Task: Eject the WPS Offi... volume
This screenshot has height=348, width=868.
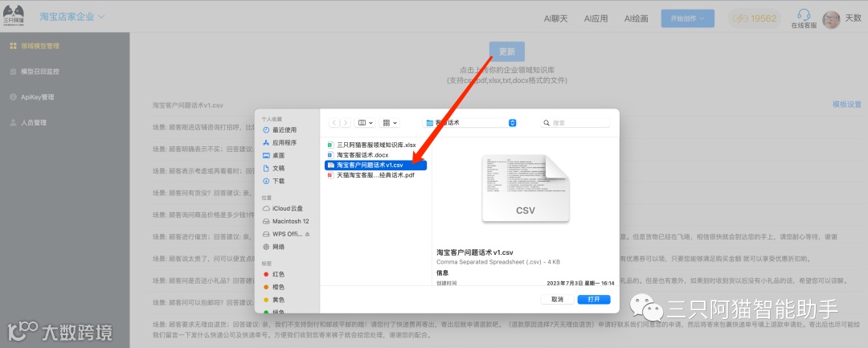Action: point(307,234)
